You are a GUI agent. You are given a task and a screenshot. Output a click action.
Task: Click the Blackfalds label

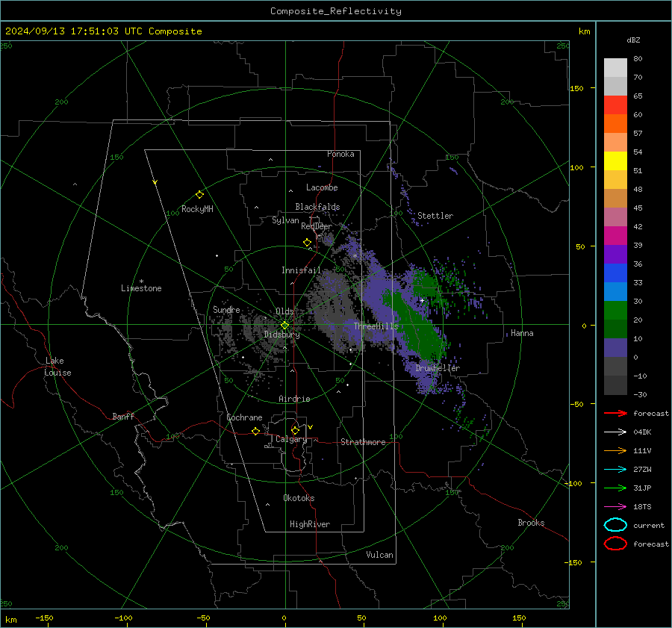(317, 207)
